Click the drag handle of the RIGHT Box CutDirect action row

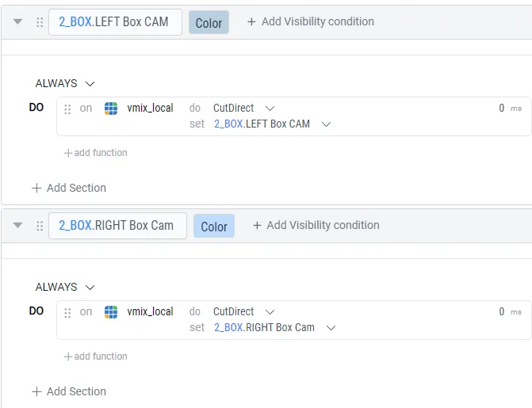pos(67,312)
